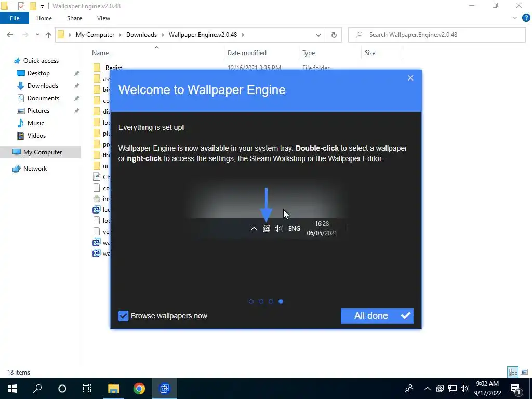The height and width of the screenshot is (399, 532).
Task: Open Task View on taskbar
Action: [x=87, y=389]
